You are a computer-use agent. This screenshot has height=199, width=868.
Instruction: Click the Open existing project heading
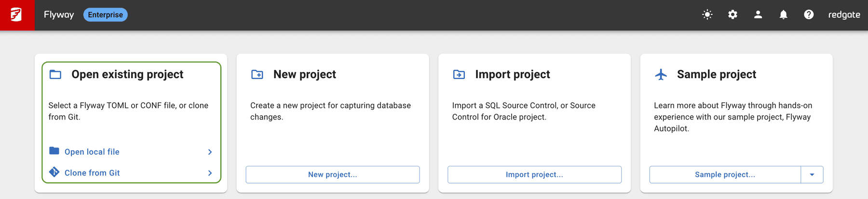pyautogui.click(x=127, y=74)
